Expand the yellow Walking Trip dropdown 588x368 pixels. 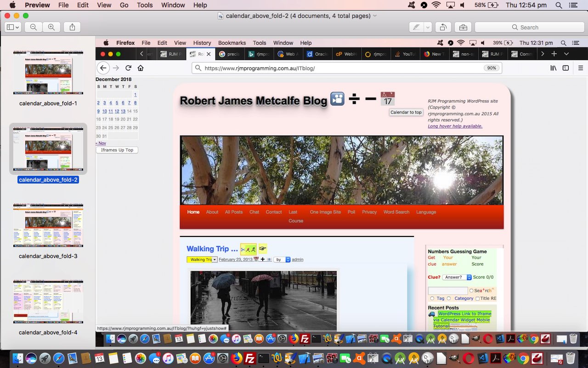pos(202,259)
